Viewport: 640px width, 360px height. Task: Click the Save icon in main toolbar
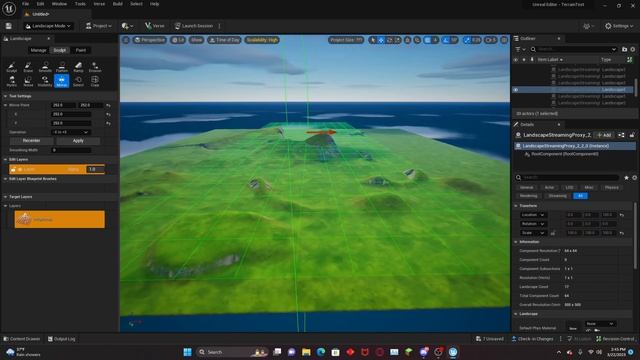click(x=9, y=26)
